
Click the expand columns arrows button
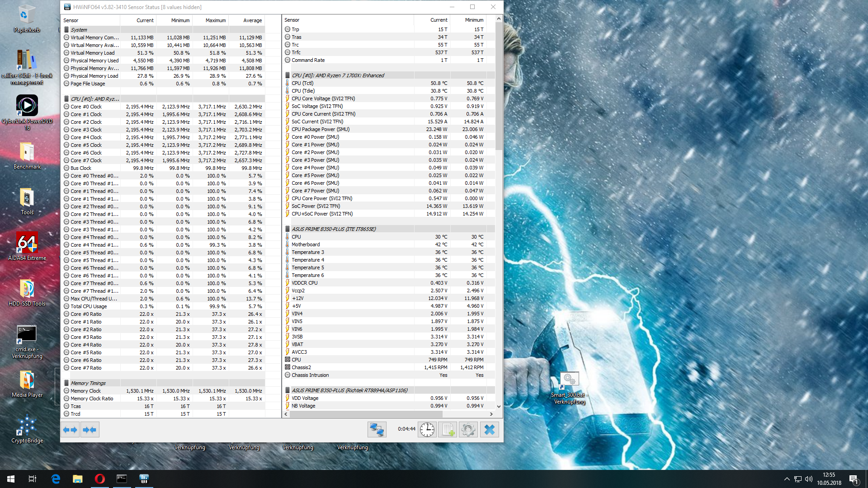pos(70,430)
